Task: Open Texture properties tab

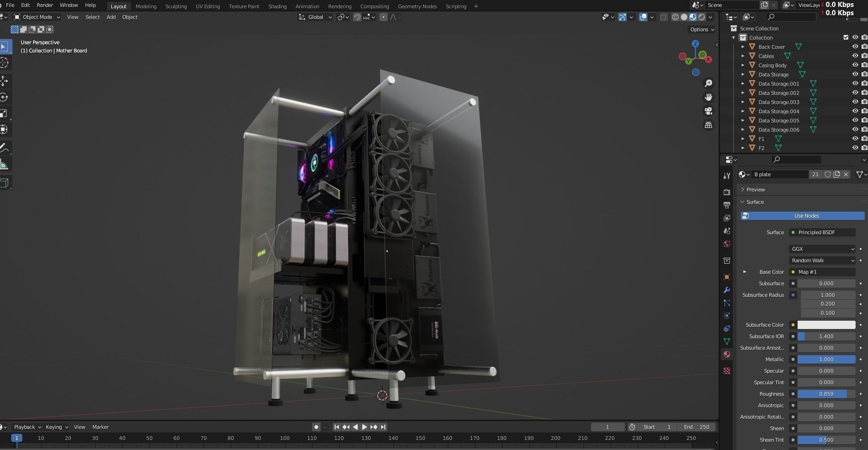Action: (x=727, y=371)
